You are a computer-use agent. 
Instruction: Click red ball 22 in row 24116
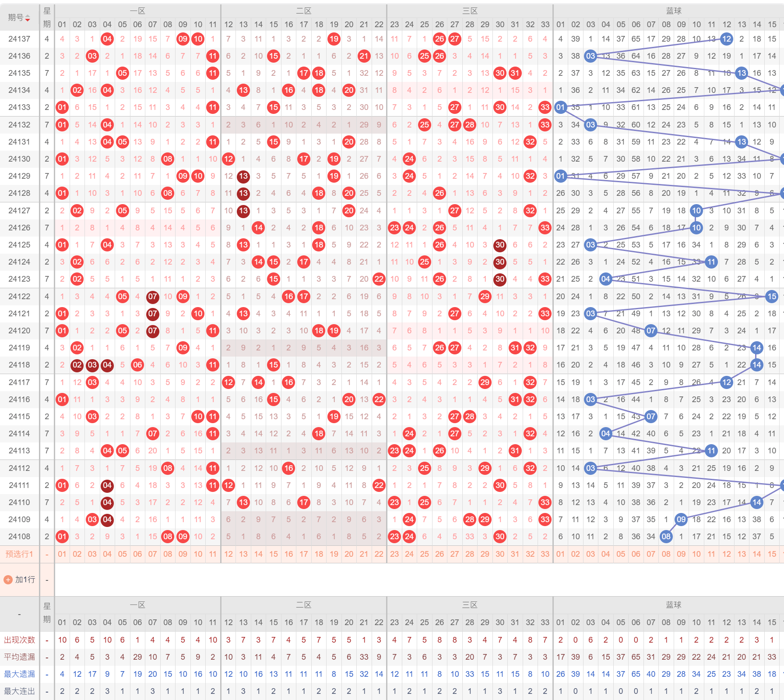point(379,399)
